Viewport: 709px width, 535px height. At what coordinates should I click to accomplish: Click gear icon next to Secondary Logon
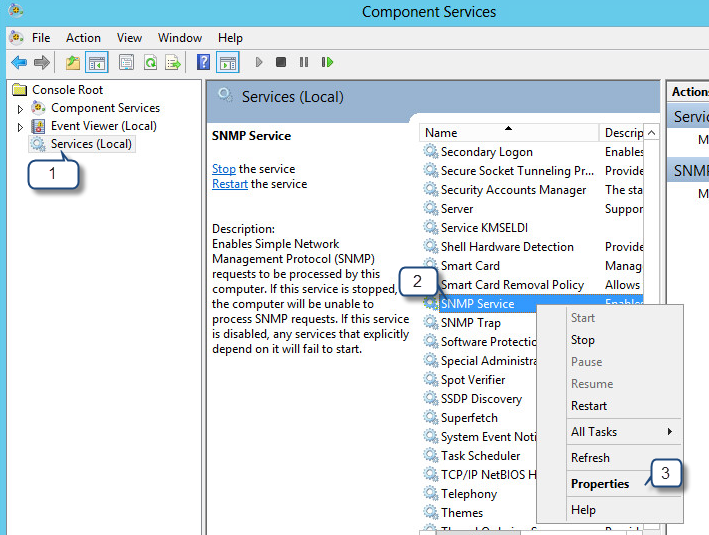tap(430, 151)
